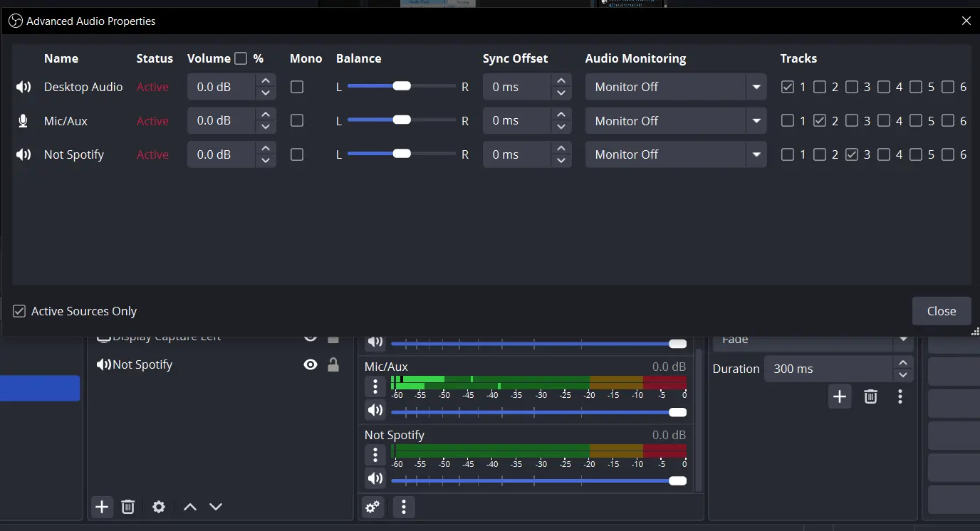
Task: Enable Mono for Desktop Audio
Action: [297, 87]
